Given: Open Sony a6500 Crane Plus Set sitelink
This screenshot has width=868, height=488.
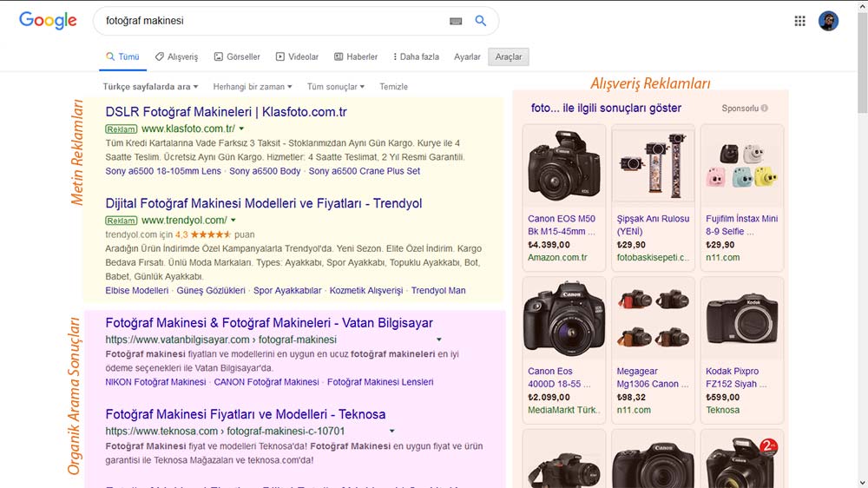Looking at the screenshot, I should [365, 171].
